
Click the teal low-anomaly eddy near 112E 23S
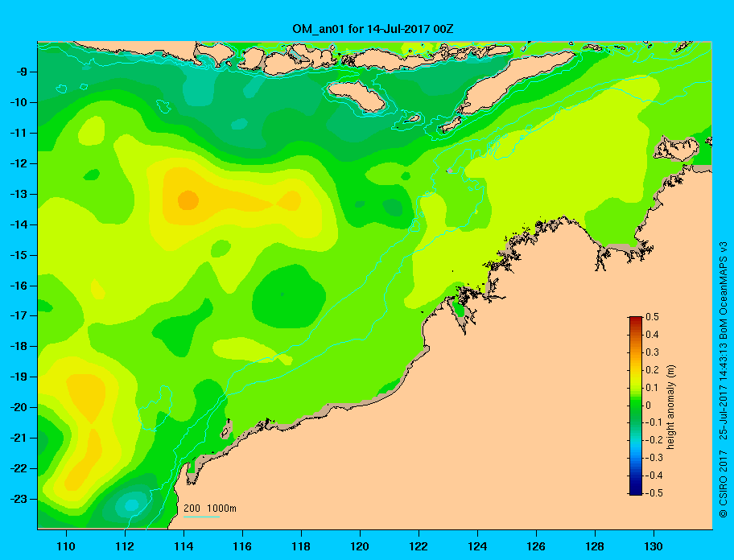[131, 504]
